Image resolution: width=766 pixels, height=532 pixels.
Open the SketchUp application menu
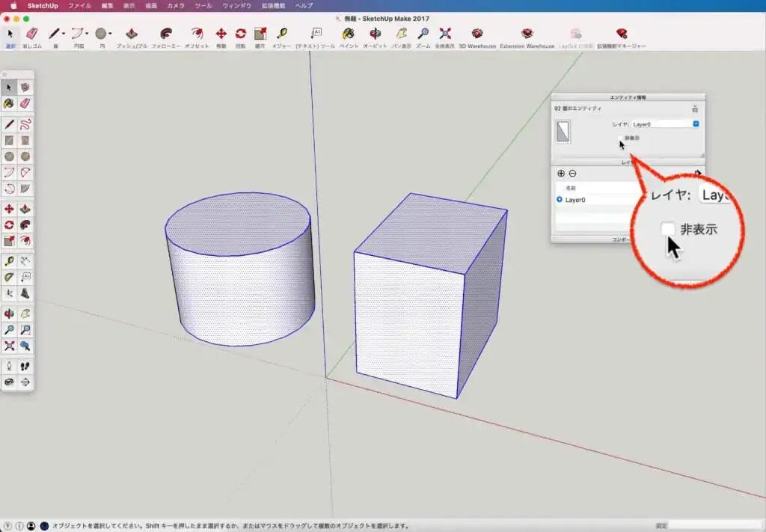click(43, 6)
